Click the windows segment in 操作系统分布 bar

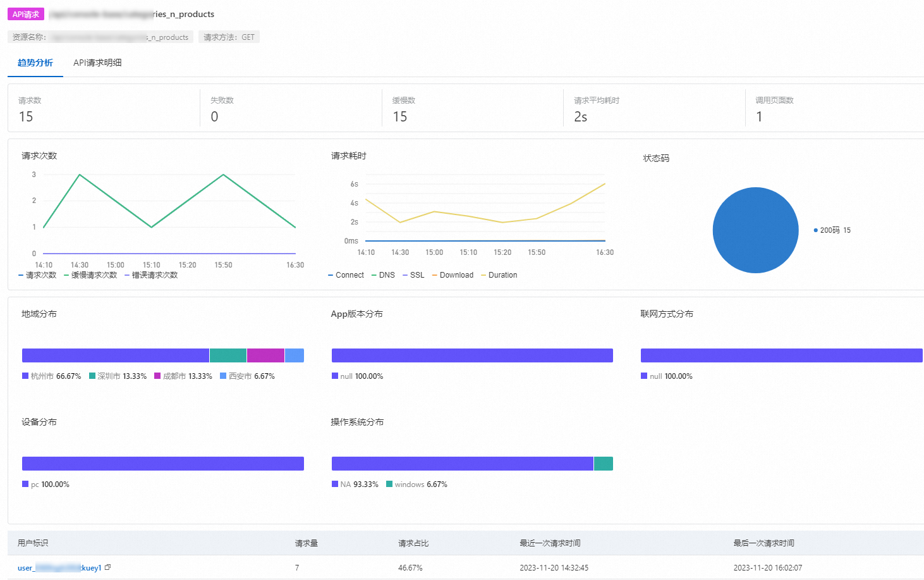(604, 464)
